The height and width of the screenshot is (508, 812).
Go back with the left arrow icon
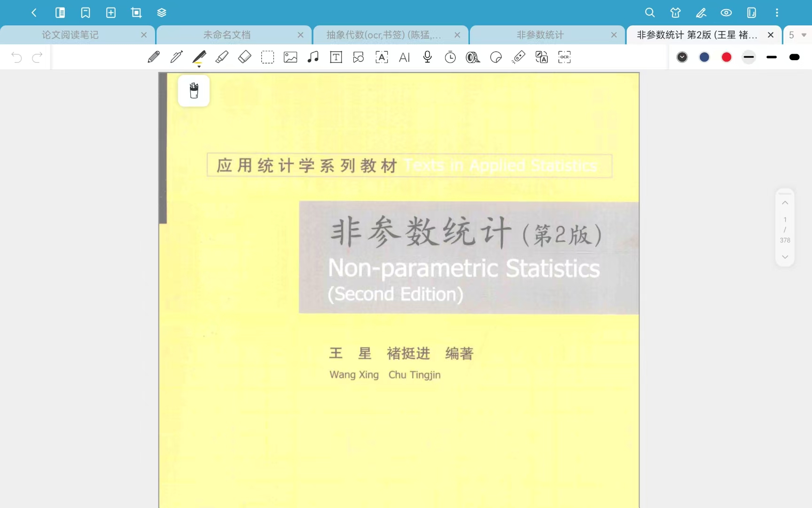(x=34, y=13)
